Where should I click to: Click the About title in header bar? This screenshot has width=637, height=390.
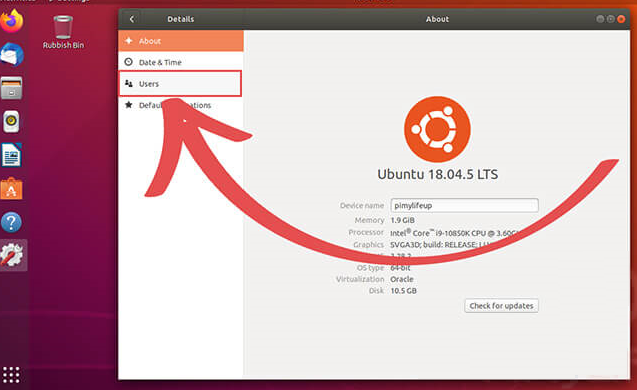437,19
